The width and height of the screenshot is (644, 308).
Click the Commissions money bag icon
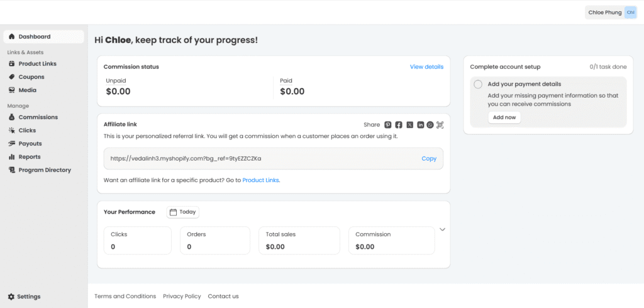click(x=11, y=117)
